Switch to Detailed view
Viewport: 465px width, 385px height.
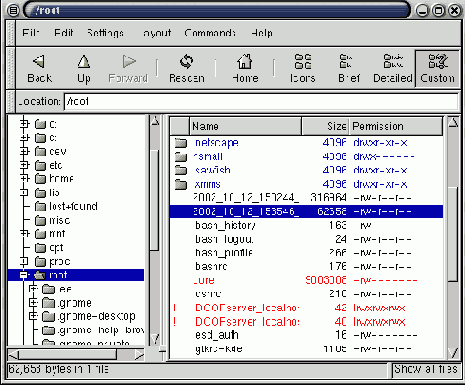[x=393, y=69]
